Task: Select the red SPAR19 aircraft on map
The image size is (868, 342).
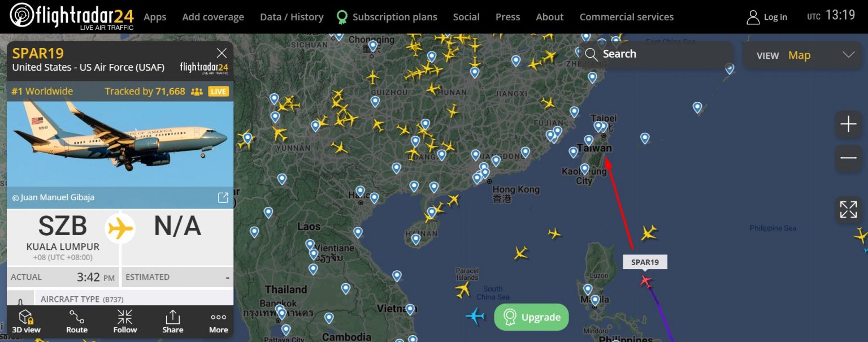Action: pyautogui.click(x=646, y=280)
